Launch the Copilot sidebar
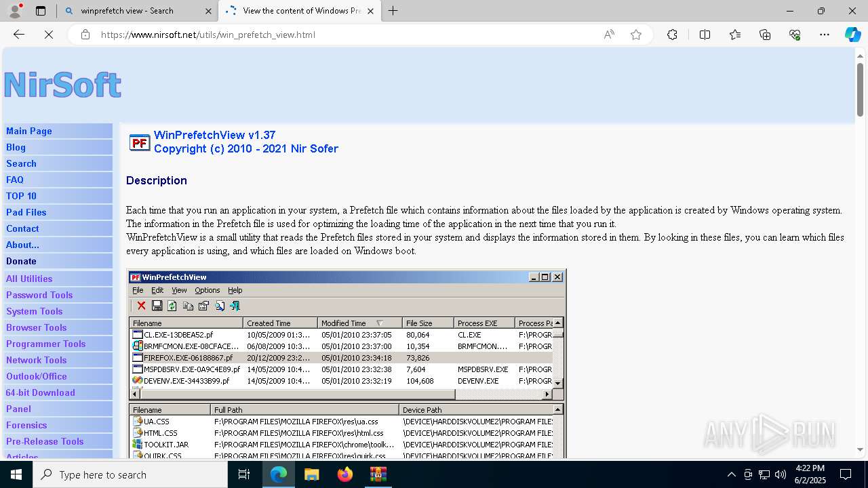The height and width of the screenshot is (488, 868). click(x=852, y=35)
